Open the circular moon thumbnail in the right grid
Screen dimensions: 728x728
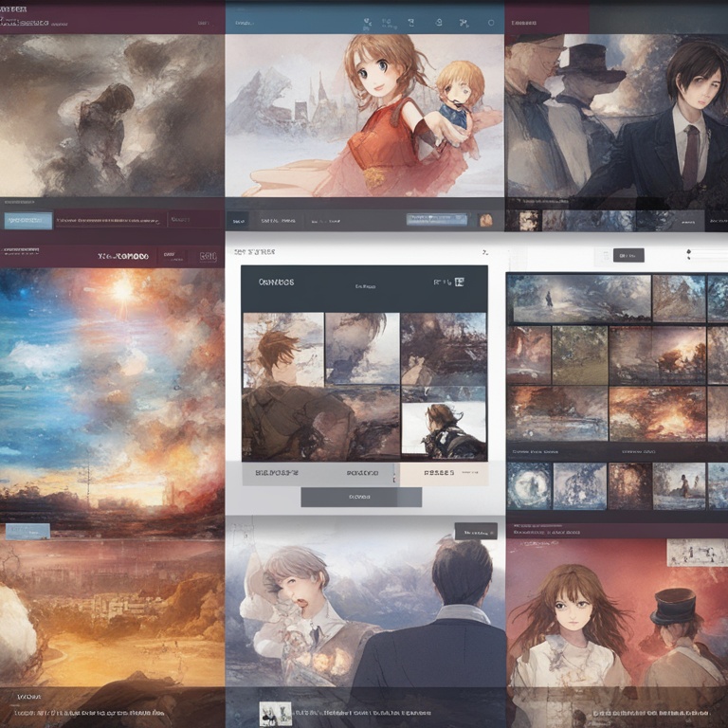point(529,485)
